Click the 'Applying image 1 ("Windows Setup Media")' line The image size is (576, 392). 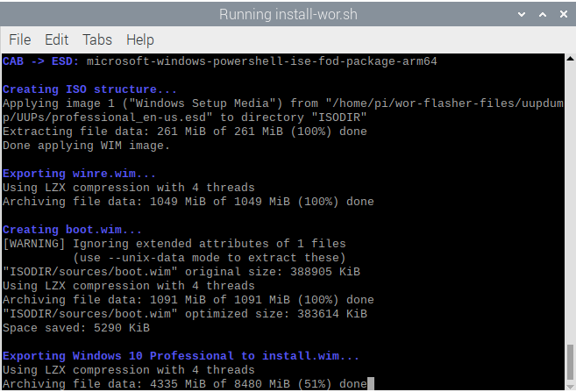coord(283,103)
